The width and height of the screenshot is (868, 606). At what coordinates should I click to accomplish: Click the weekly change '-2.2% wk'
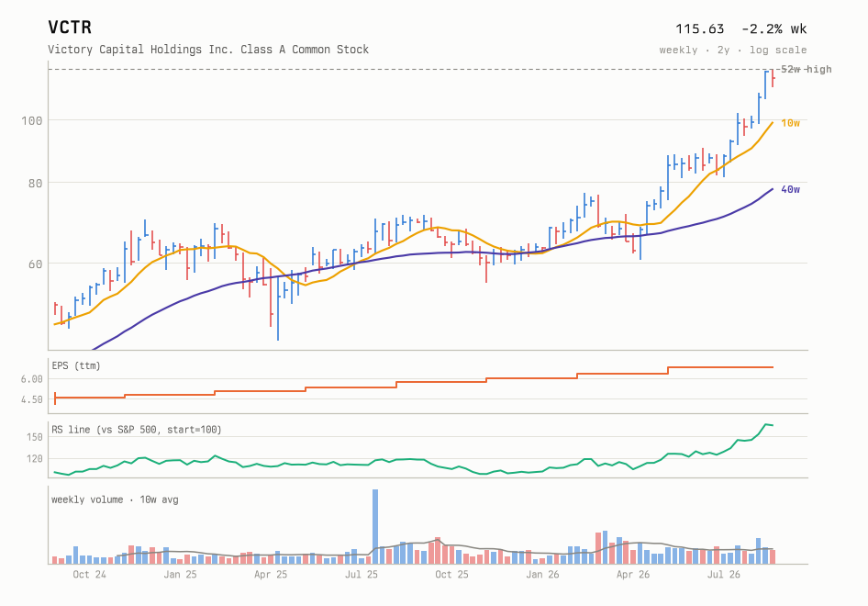(x=773, y=28)
